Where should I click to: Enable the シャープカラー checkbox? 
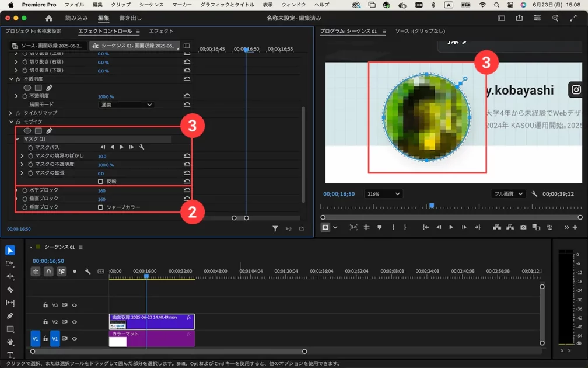[100, 207]
